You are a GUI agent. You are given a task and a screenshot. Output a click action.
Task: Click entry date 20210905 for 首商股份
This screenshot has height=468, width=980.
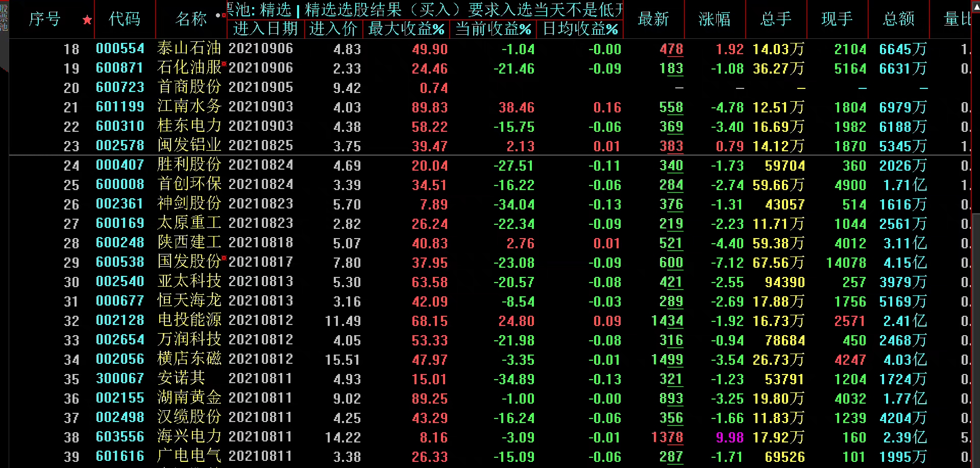pyautogui.click(x=261, y=87)
